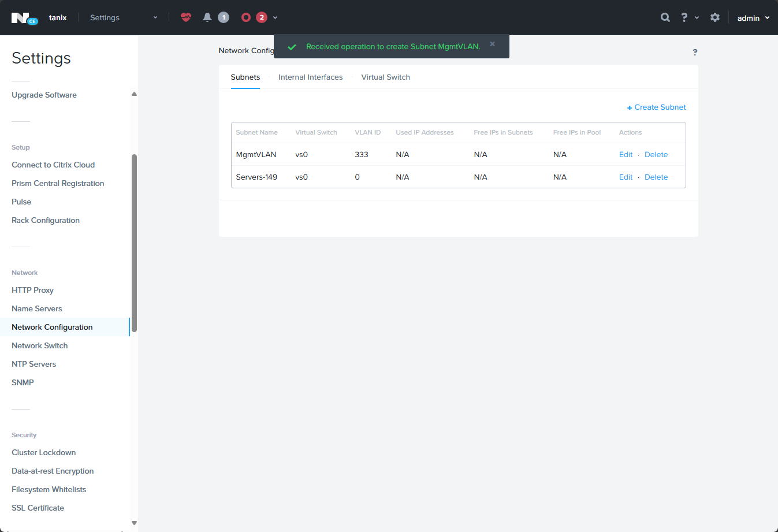Open Name Servers settings

tap(37, 308)
